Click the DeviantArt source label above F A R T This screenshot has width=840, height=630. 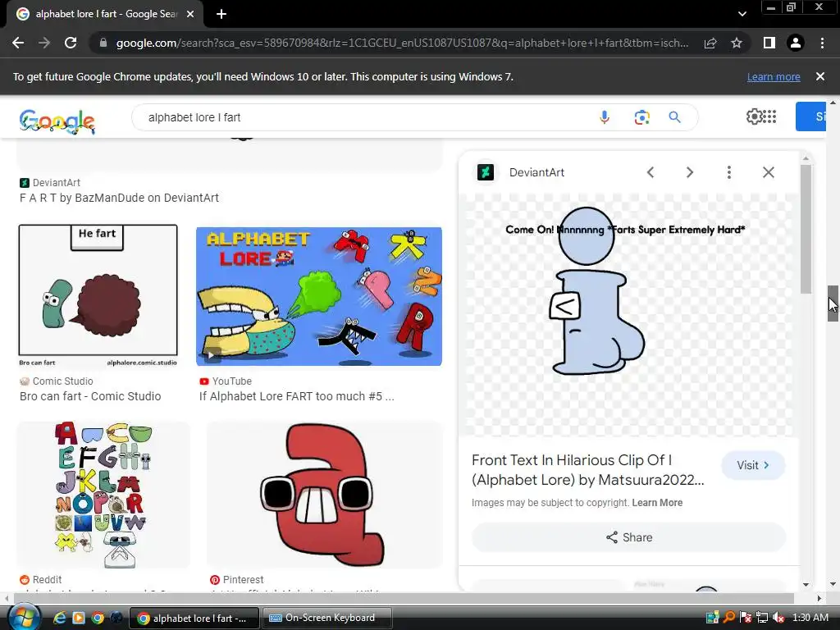point(50,183)
